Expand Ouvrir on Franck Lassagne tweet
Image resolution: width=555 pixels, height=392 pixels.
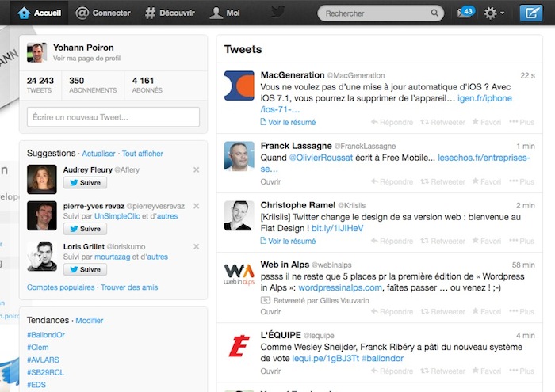[270, 181]
